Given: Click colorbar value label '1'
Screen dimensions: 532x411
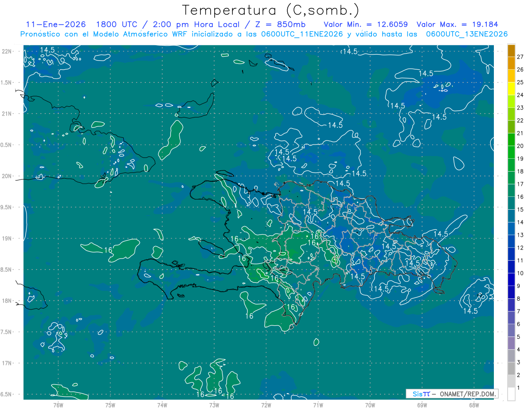Looking at the screenshot, I should coord(518,388).
